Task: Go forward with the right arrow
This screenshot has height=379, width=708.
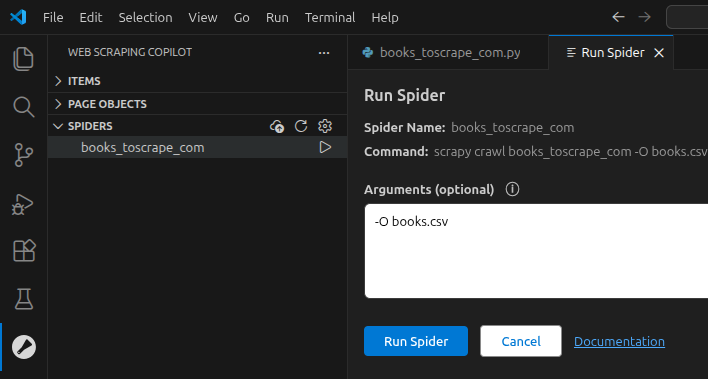Action: click(644, 17)
